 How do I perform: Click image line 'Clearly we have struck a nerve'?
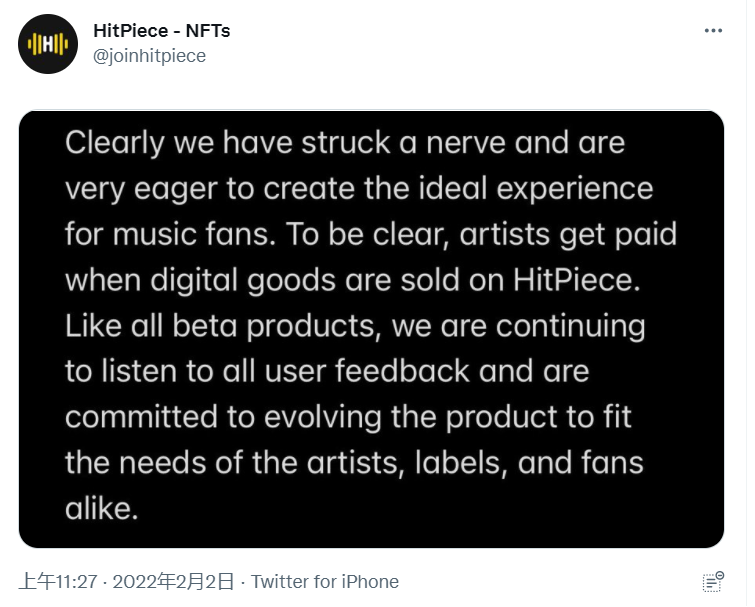tap(345, 143)
